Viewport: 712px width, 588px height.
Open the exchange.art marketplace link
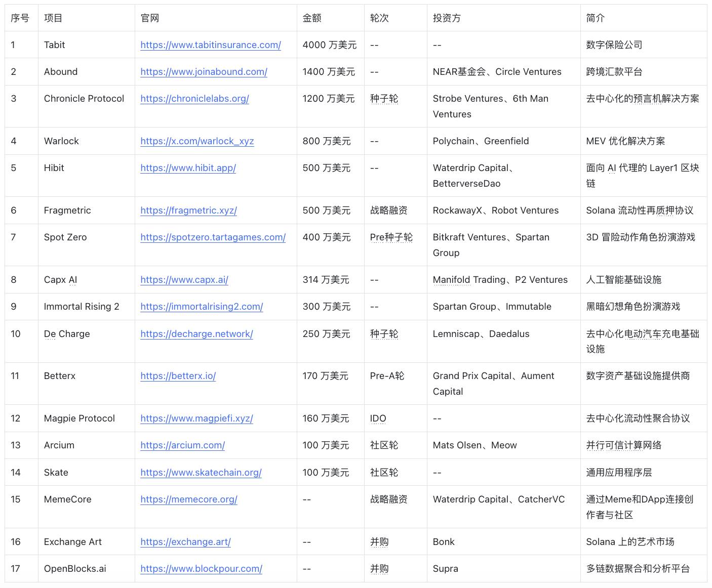coord(185,542)
